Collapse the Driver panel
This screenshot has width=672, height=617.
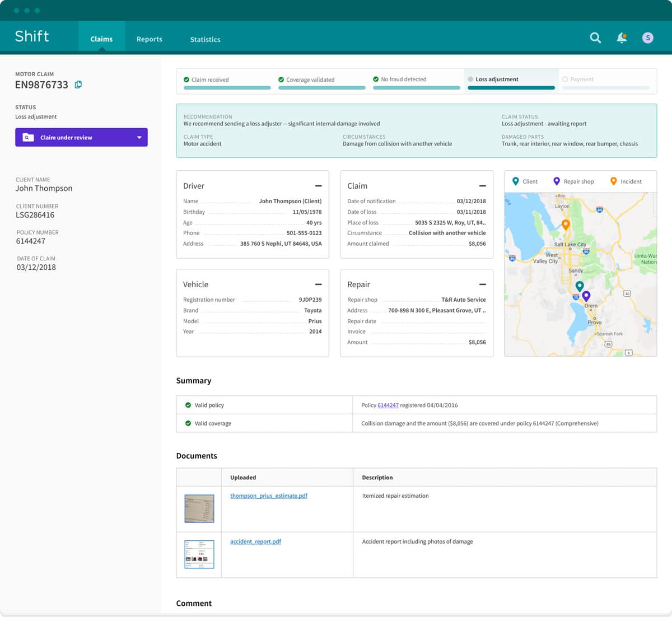pyautogui.click(x=318, y=186)
